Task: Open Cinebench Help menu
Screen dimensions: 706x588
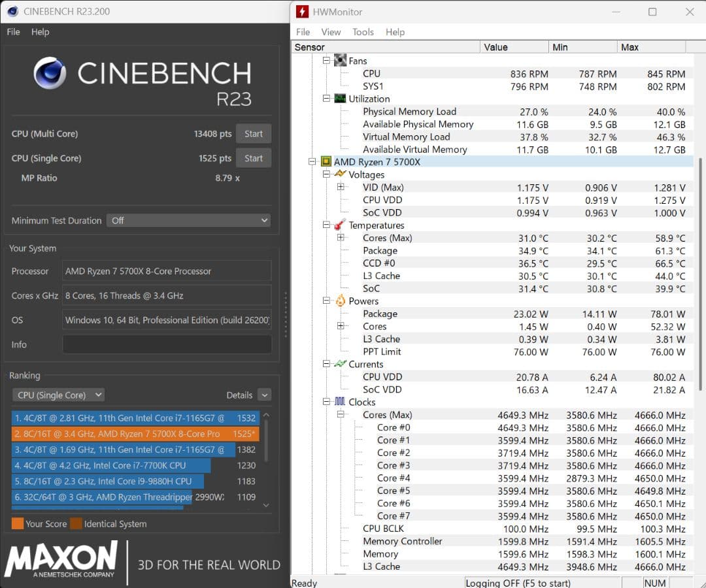Action: (40, 32)
